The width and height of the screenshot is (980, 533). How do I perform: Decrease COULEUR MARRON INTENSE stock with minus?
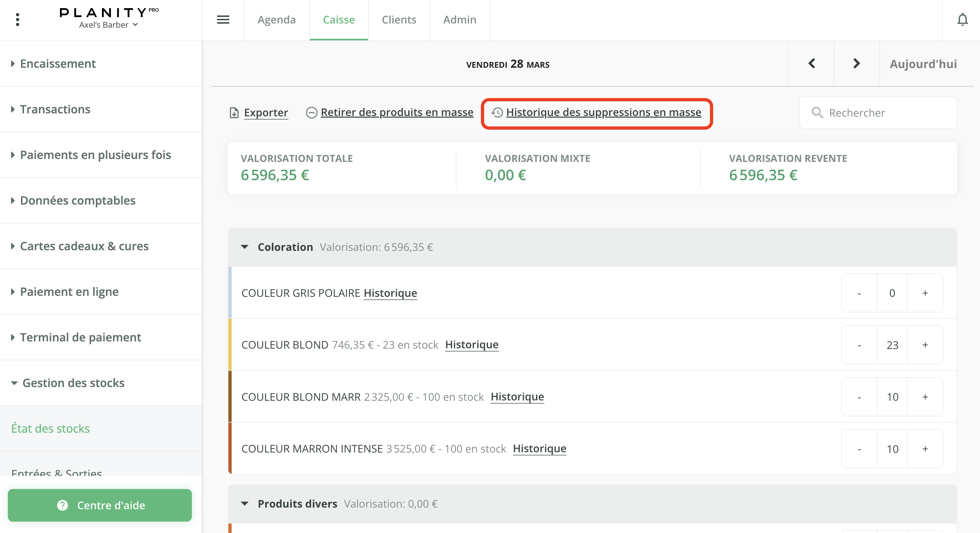pyautogui.click(x=859, y=449)
